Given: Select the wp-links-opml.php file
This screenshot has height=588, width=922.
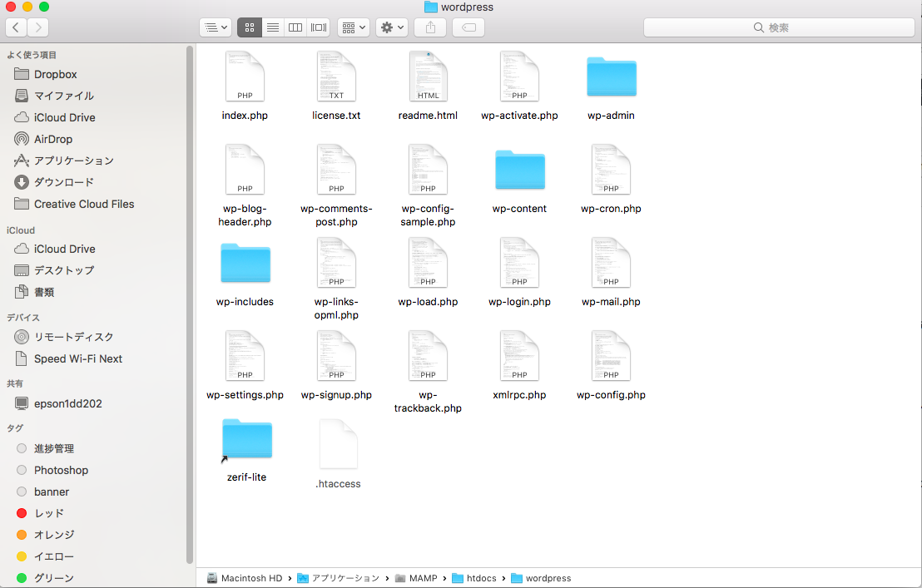Looking at the screenshot, I should 336,263.
